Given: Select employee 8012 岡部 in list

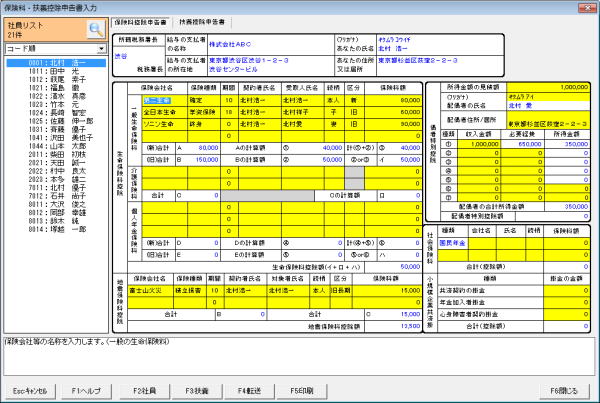Looking at the screenshot, I should point(56,212).
